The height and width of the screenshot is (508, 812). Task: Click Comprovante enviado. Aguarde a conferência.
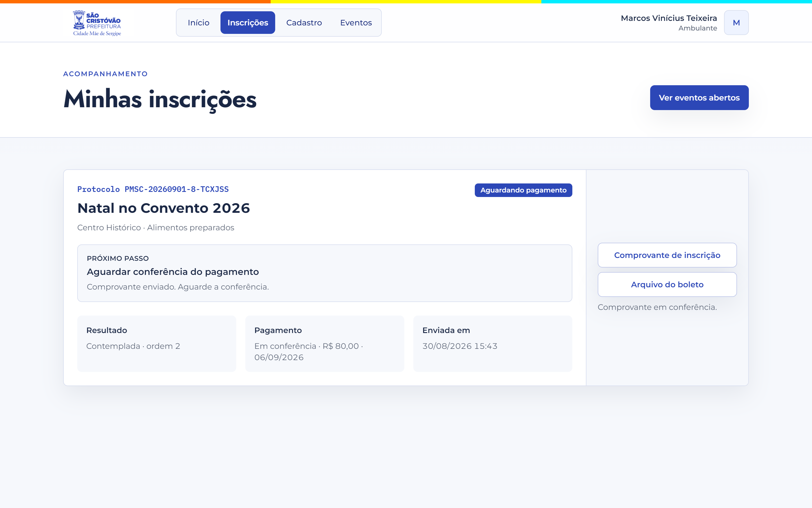click(178, 287)
